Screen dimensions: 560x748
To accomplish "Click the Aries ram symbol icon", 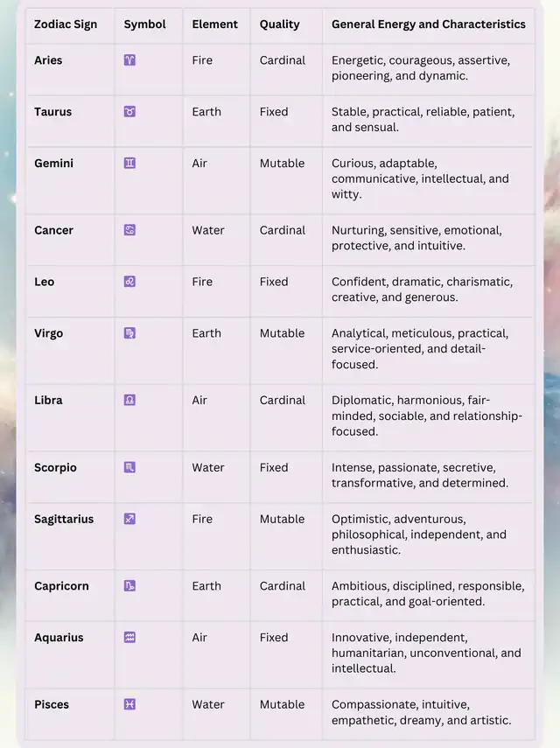I will point(129,60).
